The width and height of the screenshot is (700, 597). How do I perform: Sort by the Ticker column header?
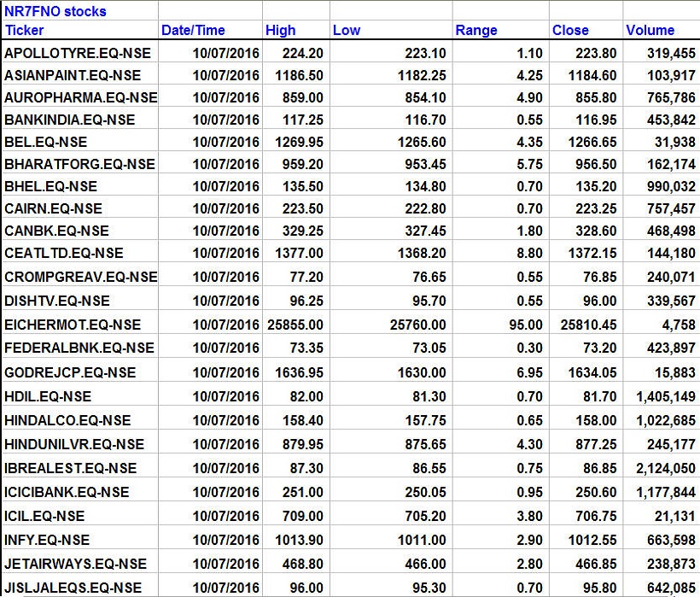(x=24, y=30)
